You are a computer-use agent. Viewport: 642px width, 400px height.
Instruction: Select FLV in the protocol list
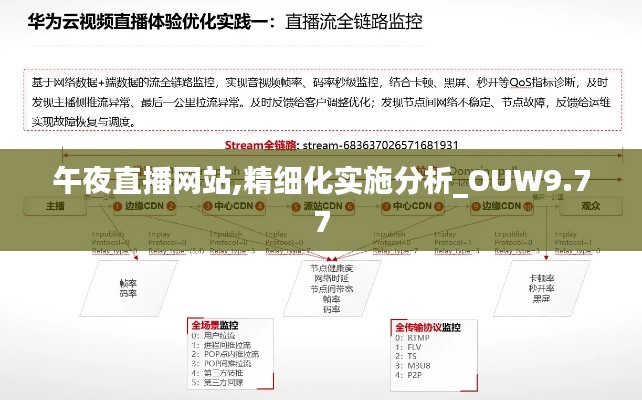[414, 348]
